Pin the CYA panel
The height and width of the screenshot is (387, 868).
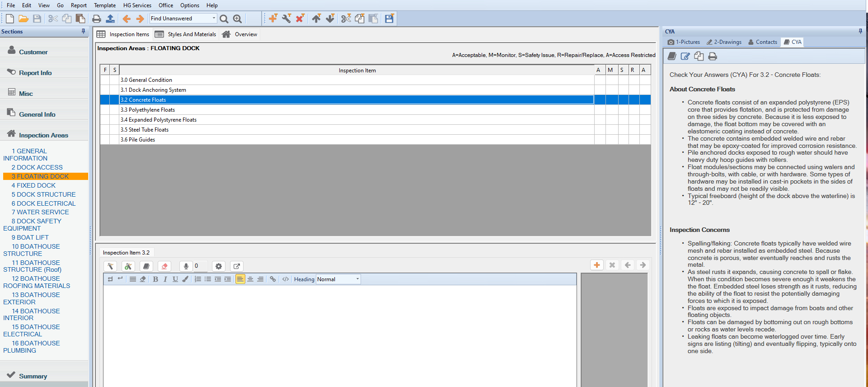pos(860,31)
